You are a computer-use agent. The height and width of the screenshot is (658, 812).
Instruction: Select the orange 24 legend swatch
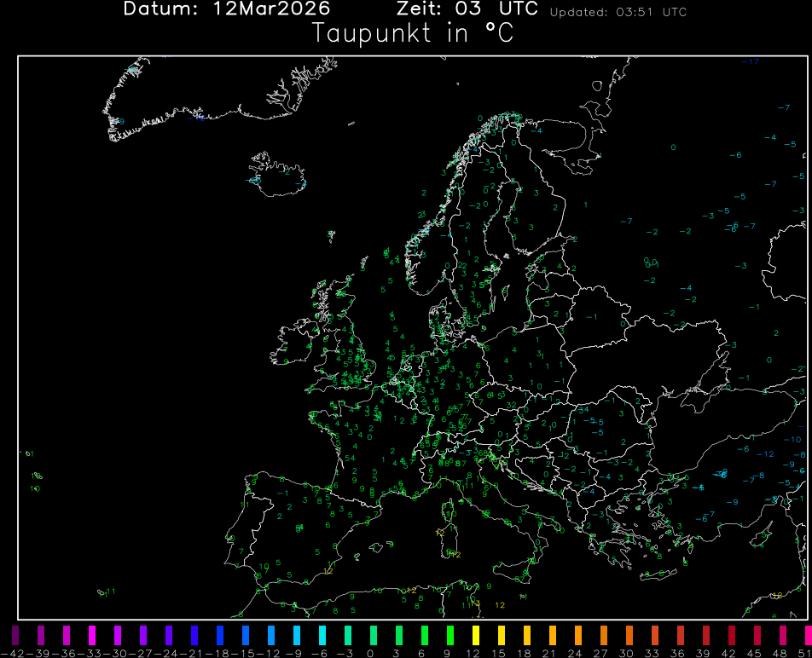pos(578,635)
